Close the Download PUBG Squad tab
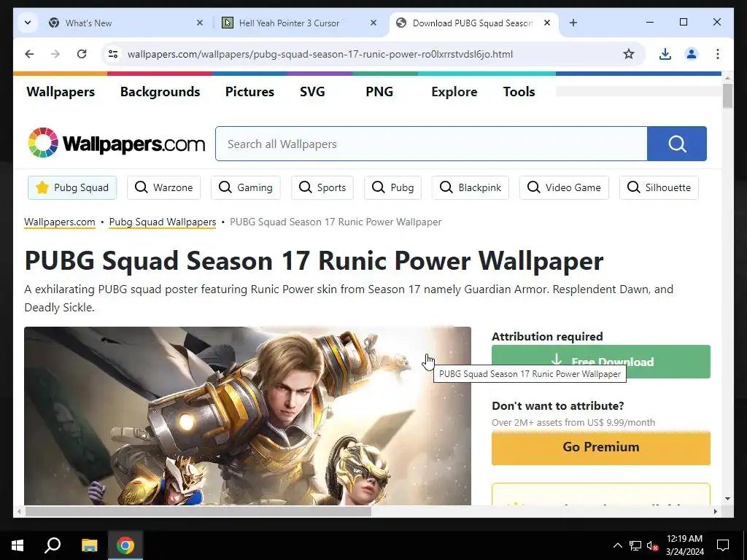The width and height of the screenshot is (747, 560). 547,23
